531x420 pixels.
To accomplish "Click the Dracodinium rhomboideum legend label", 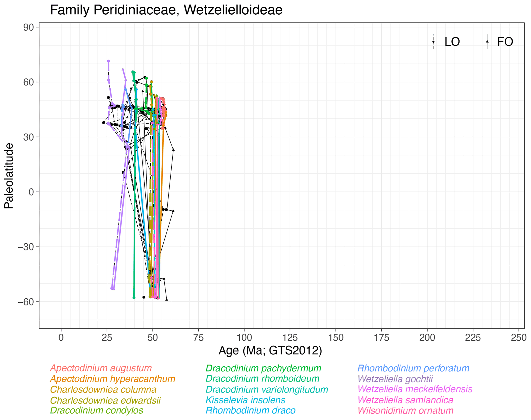I will (x=262, y=379).
